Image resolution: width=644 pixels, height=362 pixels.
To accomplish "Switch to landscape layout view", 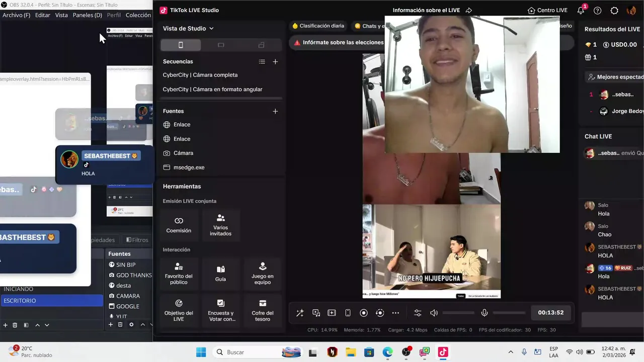I will [221, 45].
